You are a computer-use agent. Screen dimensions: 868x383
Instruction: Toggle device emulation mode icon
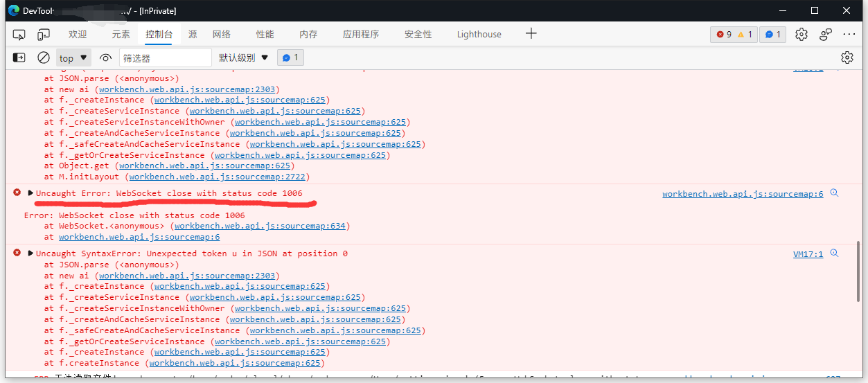pyautogui.click(x=44, y=34)
